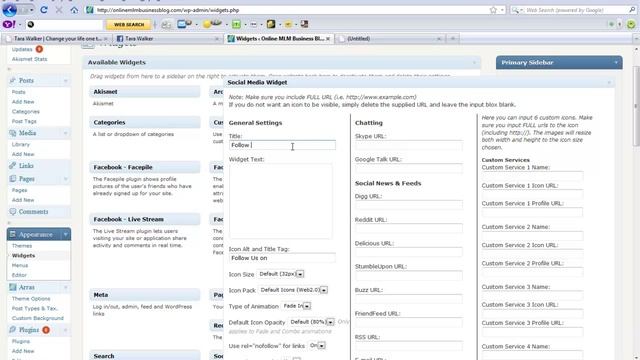Click the green smiley icon at toolbar right

[x=631, y=24]
